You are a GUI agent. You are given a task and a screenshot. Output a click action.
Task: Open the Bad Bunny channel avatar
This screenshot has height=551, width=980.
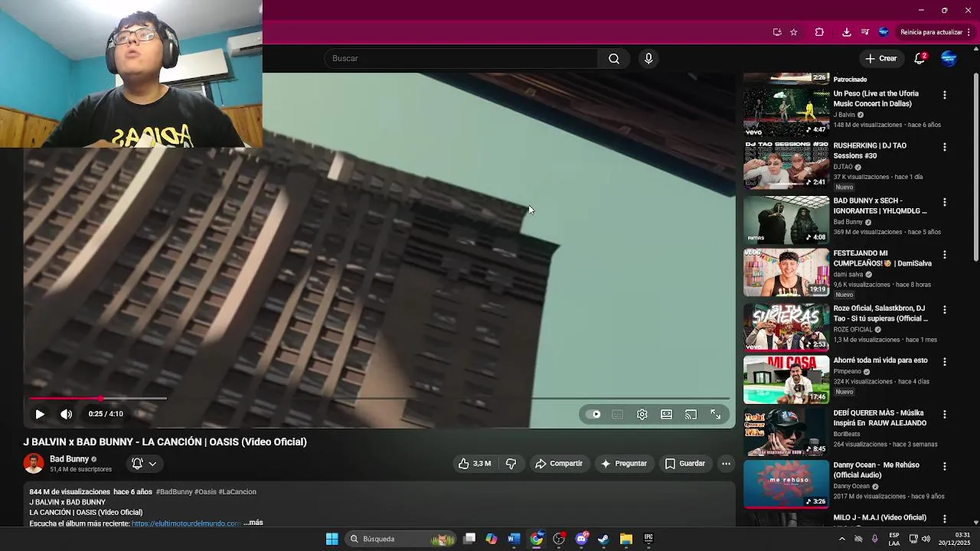34,464
